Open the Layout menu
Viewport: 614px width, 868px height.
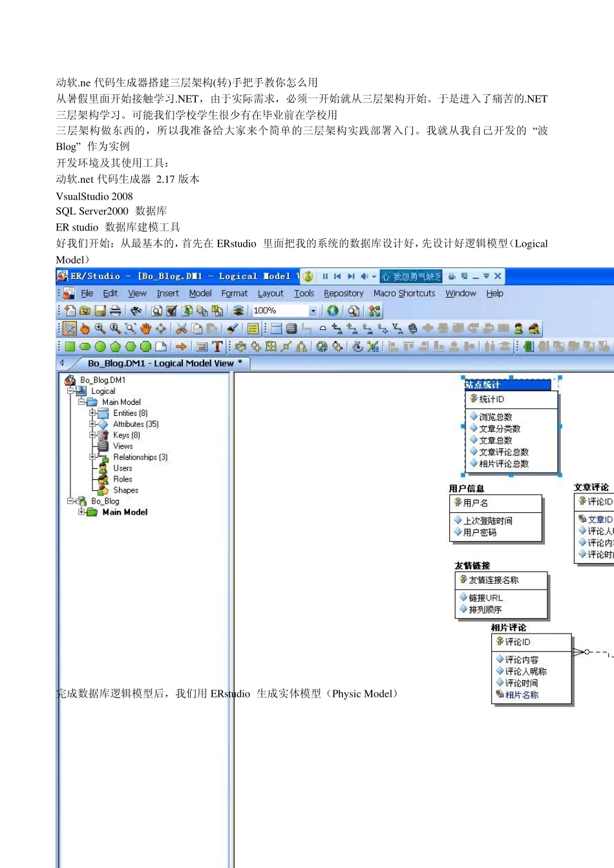tap(271, 293)
